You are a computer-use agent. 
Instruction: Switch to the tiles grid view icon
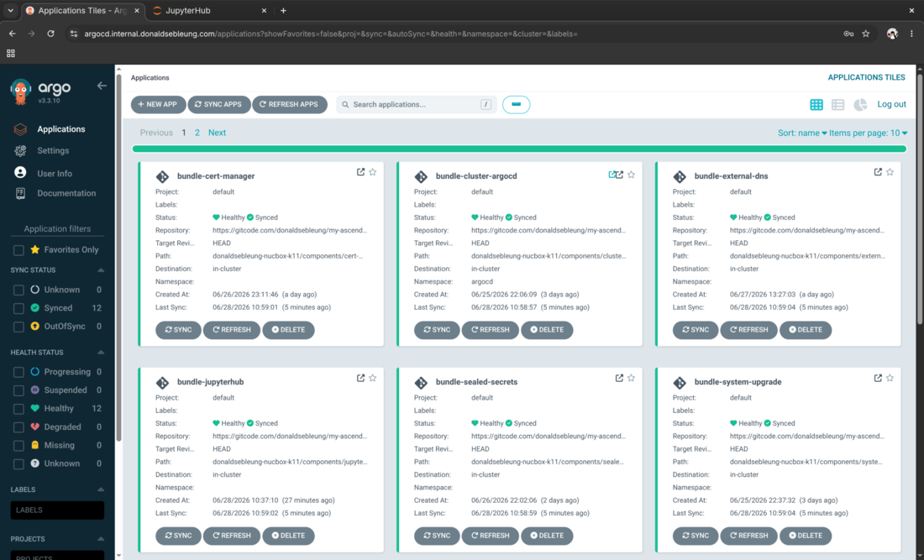(816, 105)
